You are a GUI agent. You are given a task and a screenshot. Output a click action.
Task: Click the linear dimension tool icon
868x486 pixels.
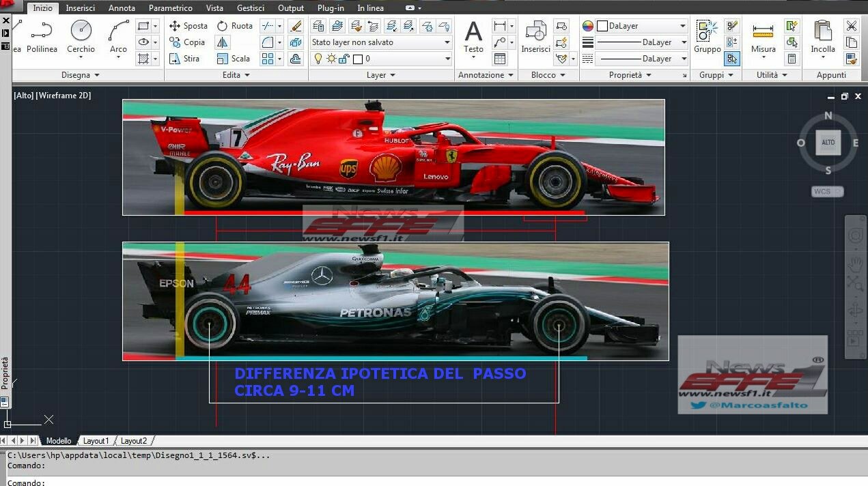tap(500, 26)
